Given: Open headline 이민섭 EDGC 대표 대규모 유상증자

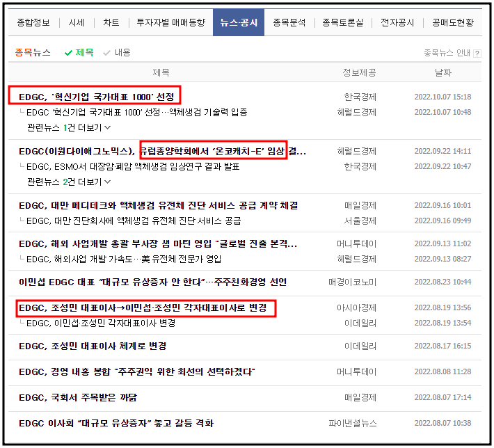Looking at the screenshot, I should 153,282.
